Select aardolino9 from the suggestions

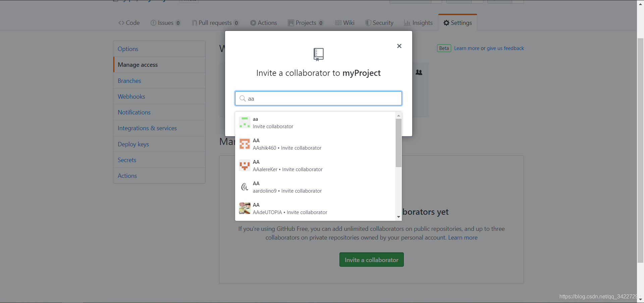point(315,187)
